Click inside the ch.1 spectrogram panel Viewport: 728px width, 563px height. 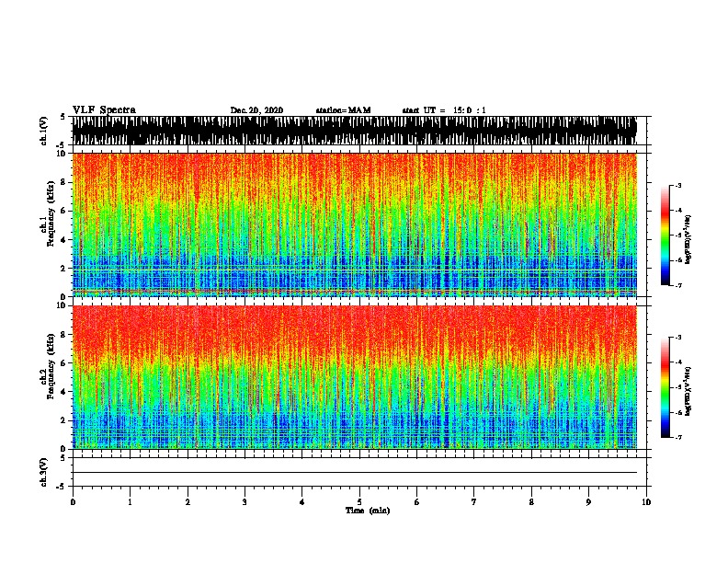355,224
